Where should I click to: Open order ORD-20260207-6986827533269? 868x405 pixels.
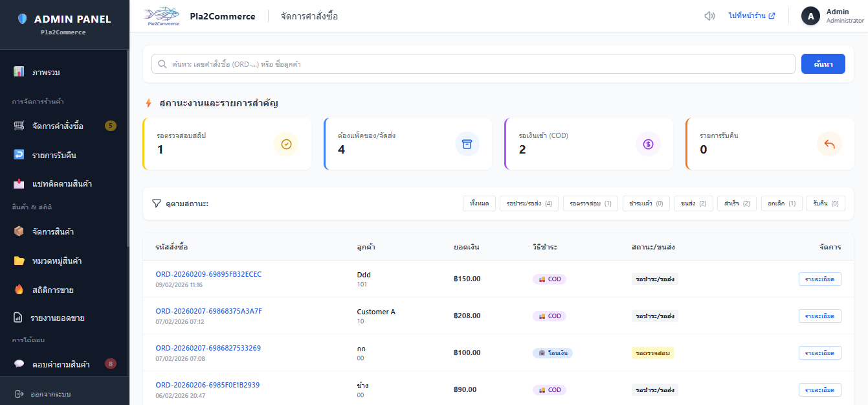[208, 348]
